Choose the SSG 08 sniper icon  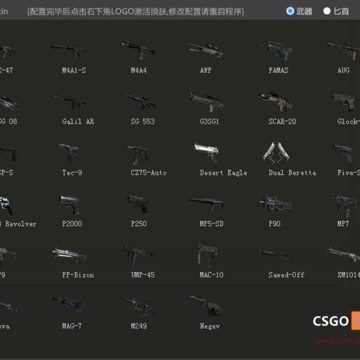click(x=9, y=103)
